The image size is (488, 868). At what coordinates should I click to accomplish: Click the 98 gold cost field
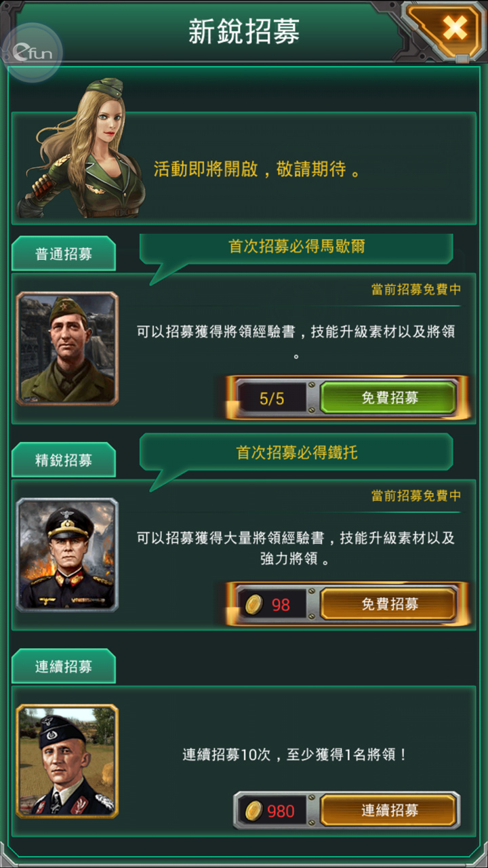pos(272,604)
